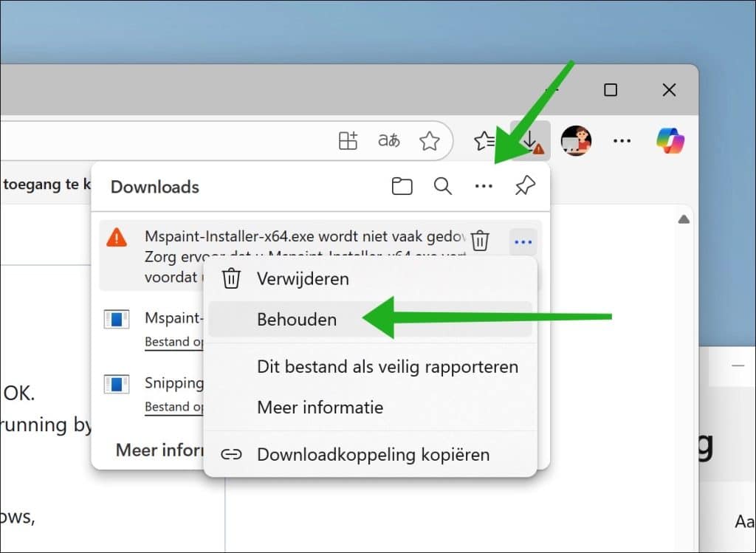Open downloads folder icon in Downloads panel

click(x=402, y=186)
